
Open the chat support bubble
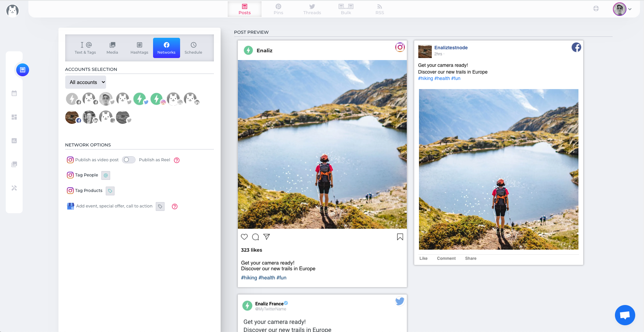pyautogui.click(x=625, y=315)
